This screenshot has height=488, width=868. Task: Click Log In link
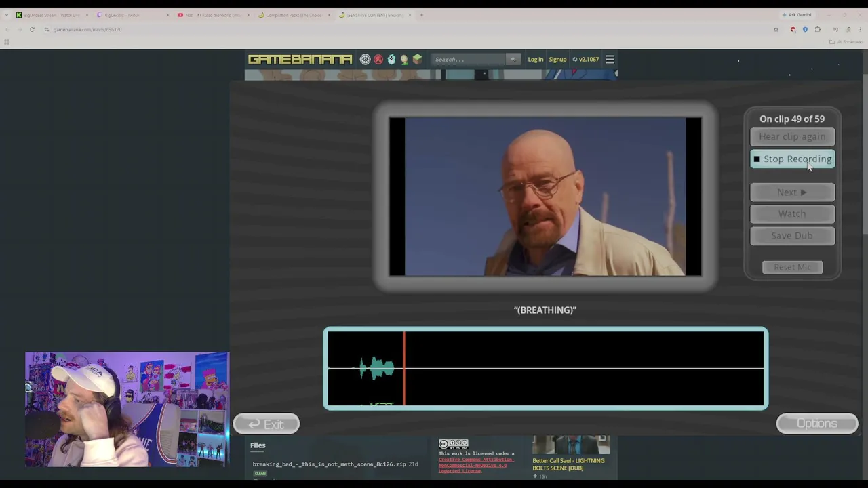click(x=536, y=60)
